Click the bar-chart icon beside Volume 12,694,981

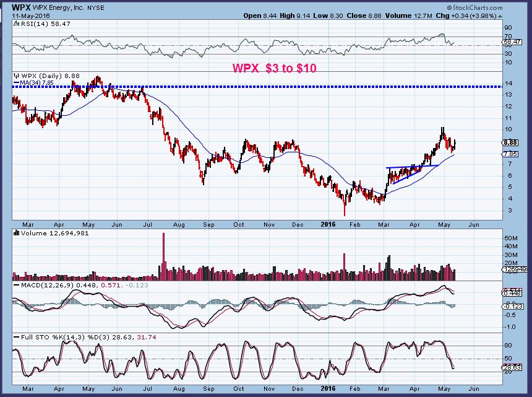click(16, 233)
